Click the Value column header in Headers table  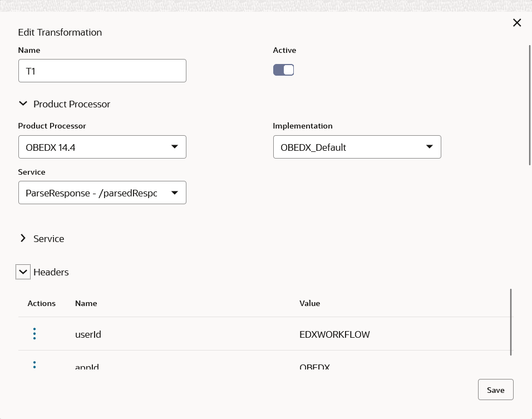(310, 303)
